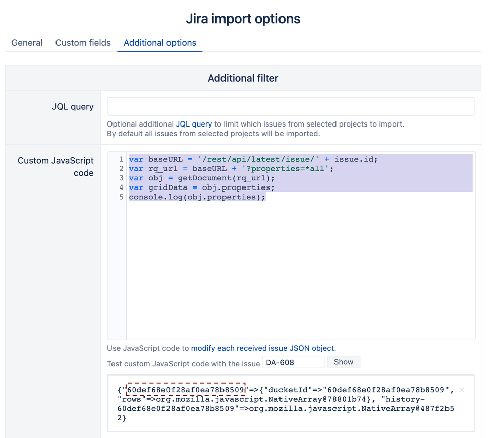Image resolution: width=504 pixels, height=438 pixels.
Task: Click line number 1 in code gutter
Action: pyautogui.click(x=121, y=159)
